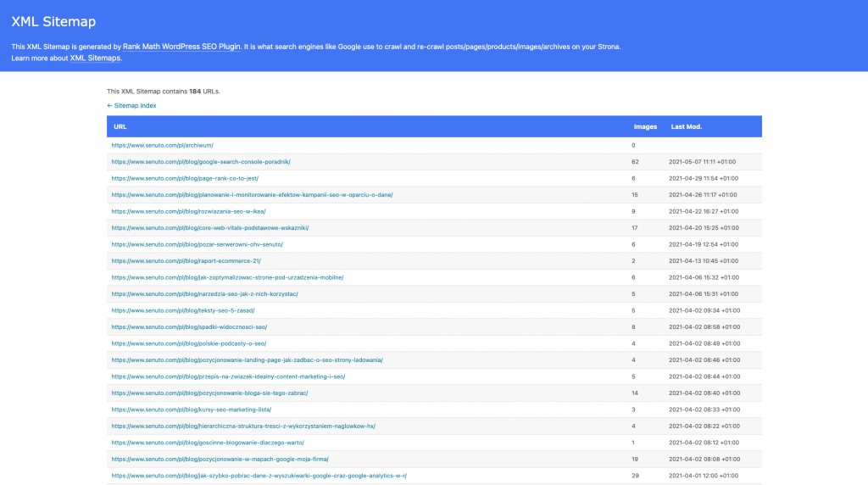This screenshot has height=485, width=868.
Task: Select the image count 17 cell
Action: point(634,228)
